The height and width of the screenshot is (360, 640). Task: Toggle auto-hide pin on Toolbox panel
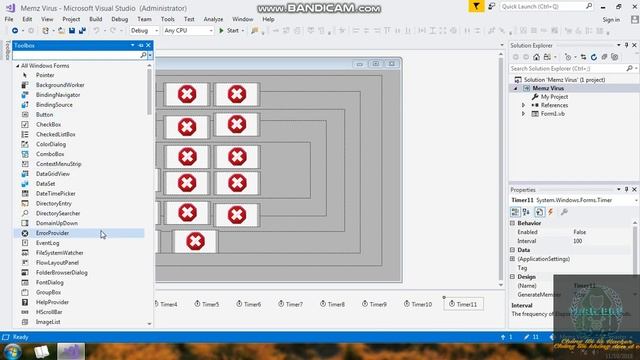pos(140,45)
